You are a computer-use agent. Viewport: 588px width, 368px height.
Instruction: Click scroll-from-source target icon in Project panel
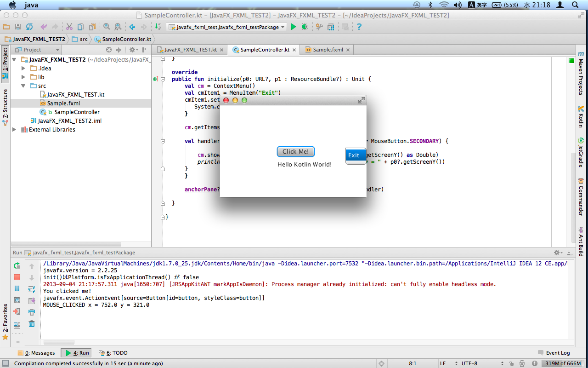coord(109,50)
